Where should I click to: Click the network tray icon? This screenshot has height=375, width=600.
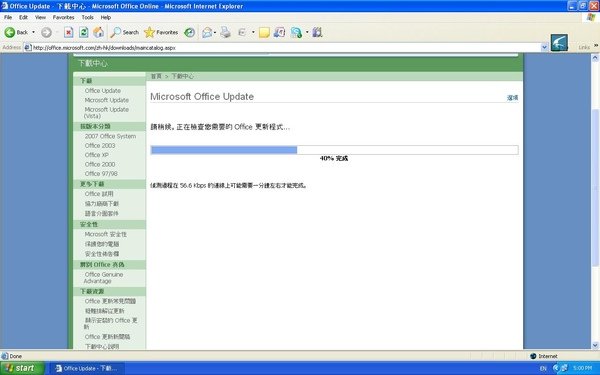pyautogui.click(x=564, y=368)
